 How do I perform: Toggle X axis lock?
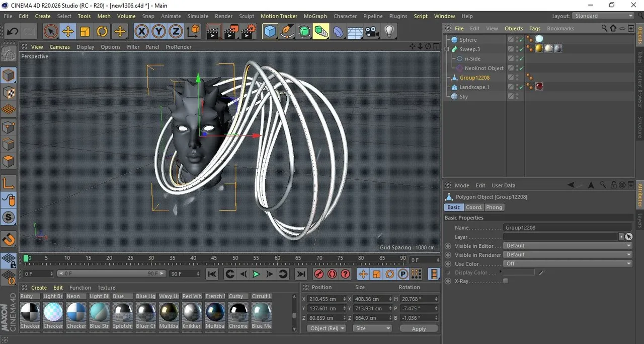[142, 32]
